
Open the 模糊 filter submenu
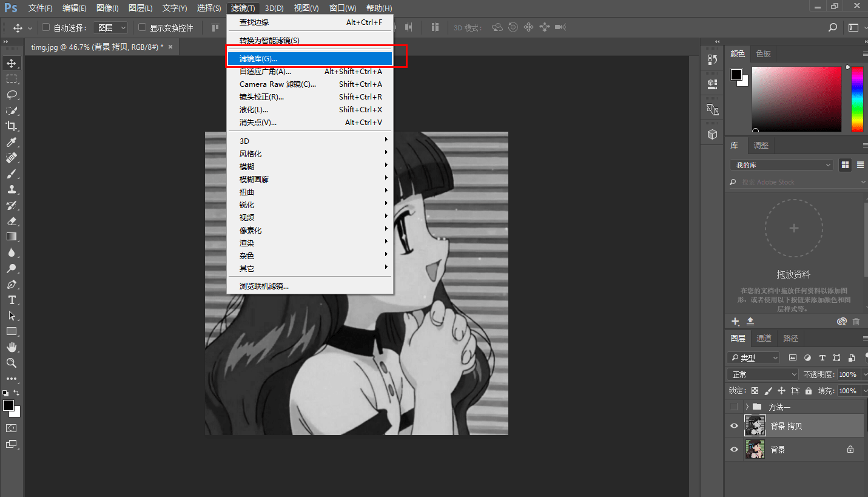click(x=310, y=166)
